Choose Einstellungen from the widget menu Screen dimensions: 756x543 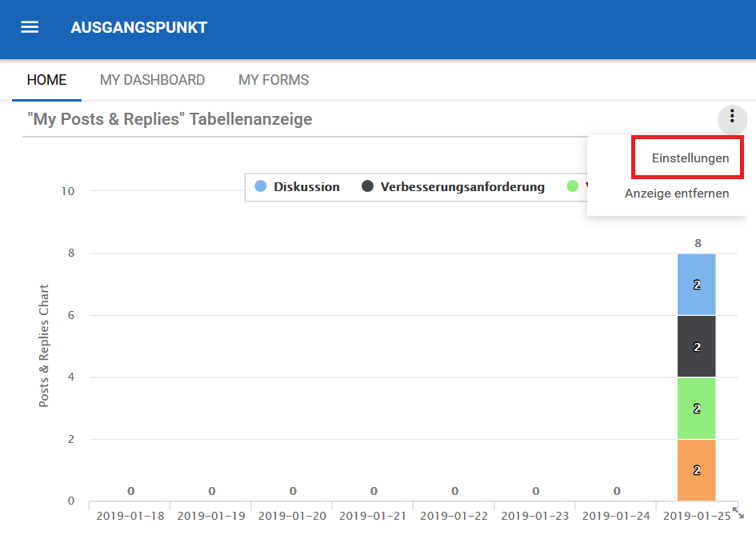(690, 158)
